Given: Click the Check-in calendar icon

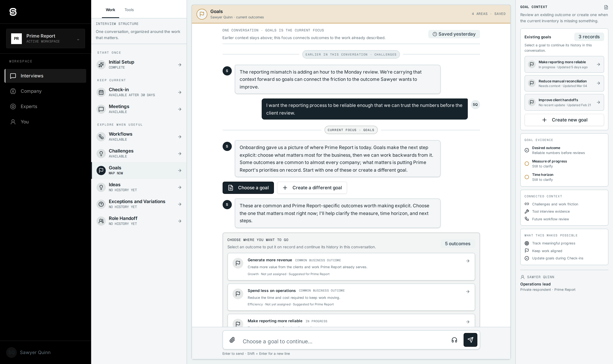Looking at the screenshot, I should (x=101, y=93).
